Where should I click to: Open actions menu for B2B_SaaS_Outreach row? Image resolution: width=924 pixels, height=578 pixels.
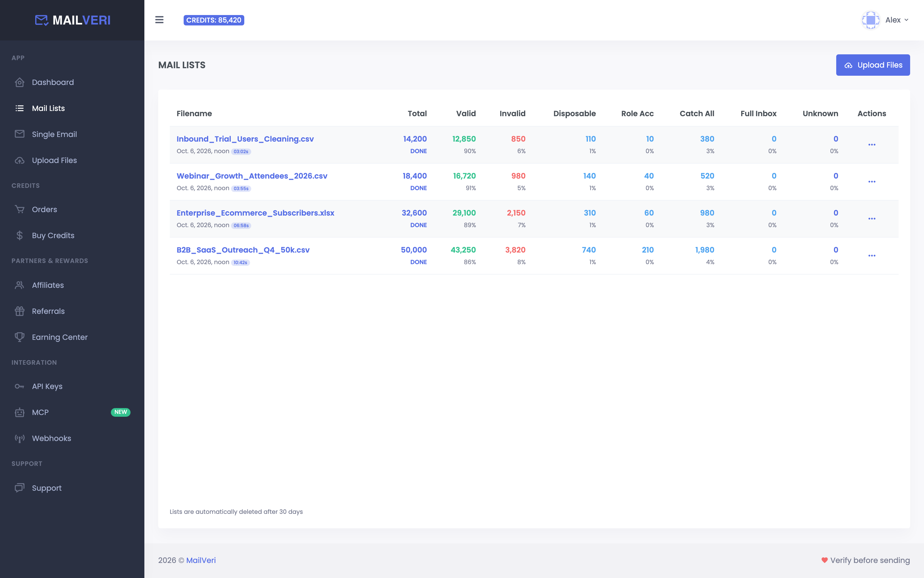[x=872, y=256]
